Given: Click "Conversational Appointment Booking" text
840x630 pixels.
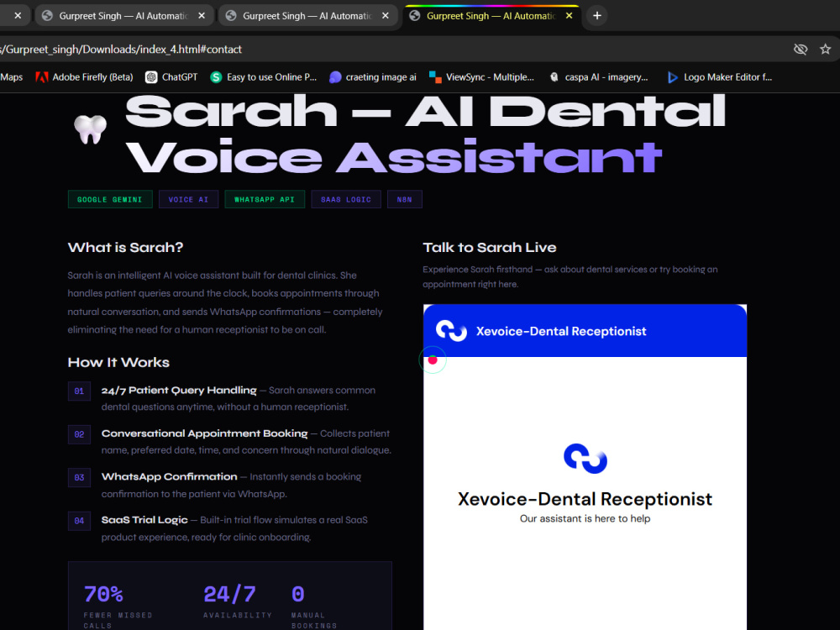Looking at the screenshot, I should click(205, 433).
